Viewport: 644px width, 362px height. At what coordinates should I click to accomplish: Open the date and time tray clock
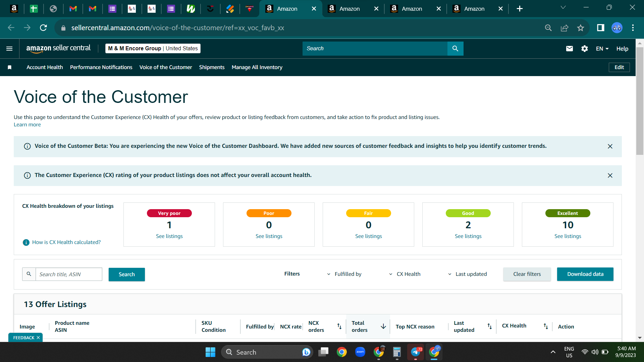point(626,352)
